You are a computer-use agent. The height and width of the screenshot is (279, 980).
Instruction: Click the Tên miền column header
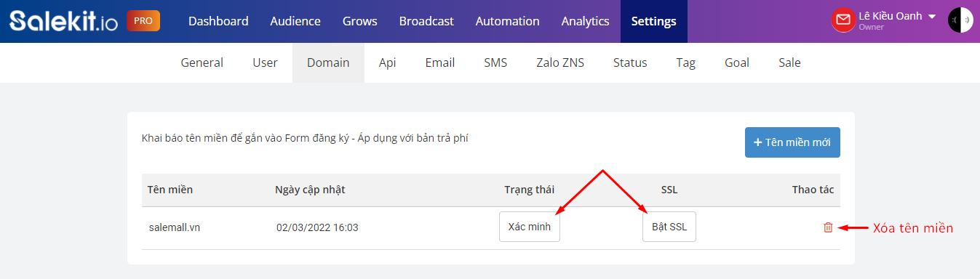(170, 190)
